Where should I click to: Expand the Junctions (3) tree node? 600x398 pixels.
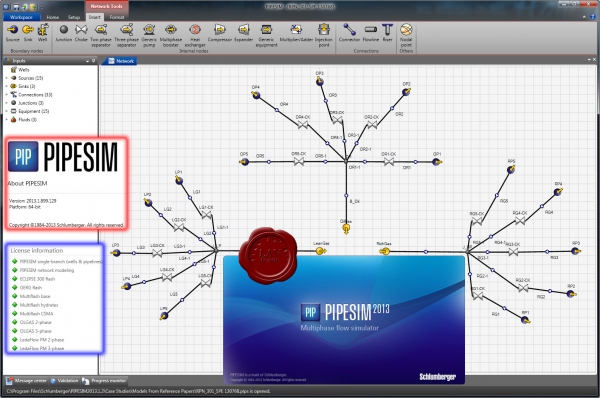pos(6,103)
